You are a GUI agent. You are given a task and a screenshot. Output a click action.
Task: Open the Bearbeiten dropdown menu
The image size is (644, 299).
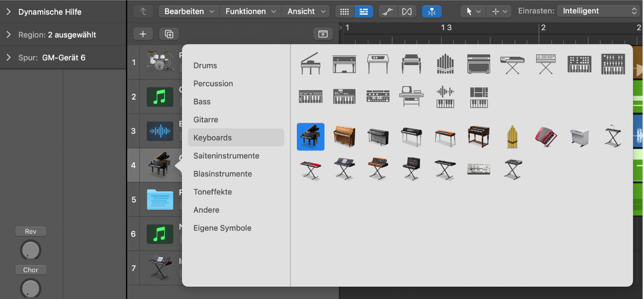click(x=189, y=11)
